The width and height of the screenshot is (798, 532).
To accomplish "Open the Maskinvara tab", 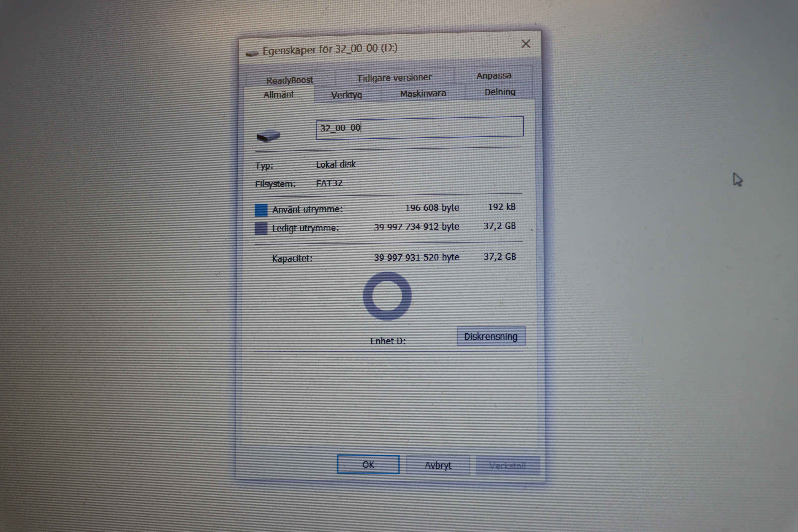I will point(423,93).
